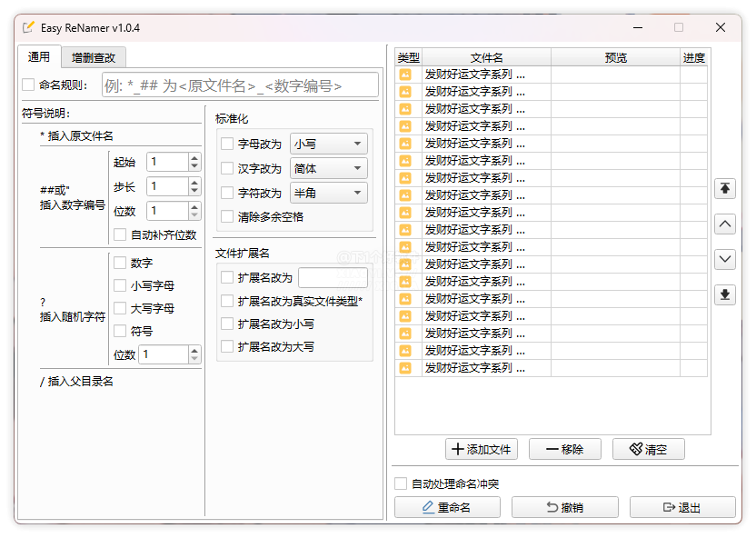Enable the 字母改为 checkbox
Viewport: 756px width, 538px height.
click(x=226, y=144)
